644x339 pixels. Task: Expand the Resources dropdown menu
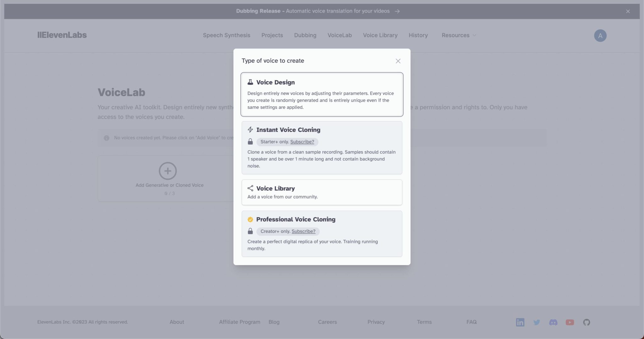459,35
